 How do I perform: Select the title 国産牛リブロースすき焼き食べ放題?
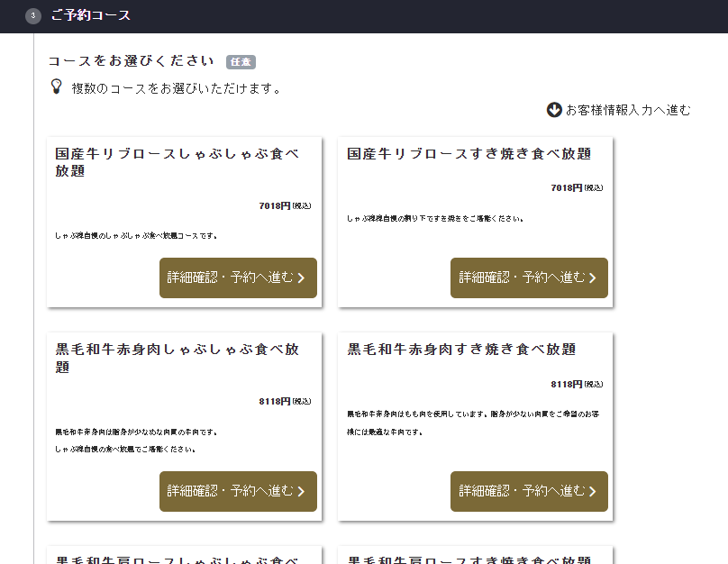pos(469,154)
